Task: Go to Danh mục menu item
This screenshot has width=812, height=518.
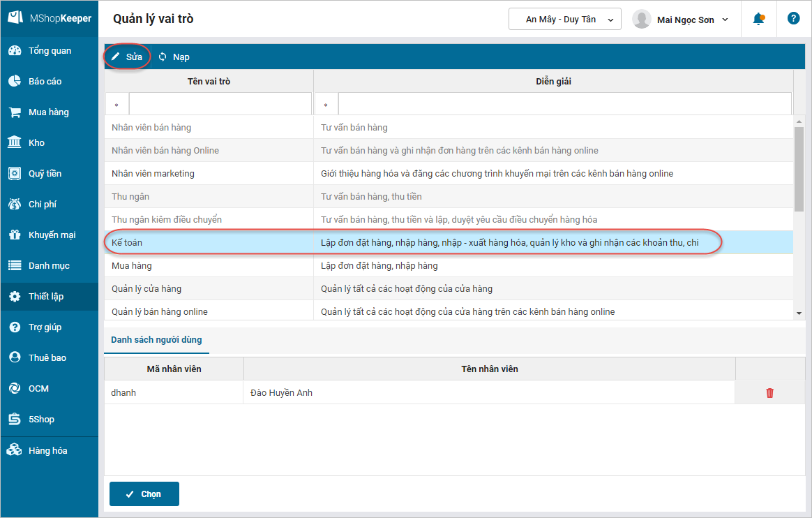Action: click(x=49, y=266)
